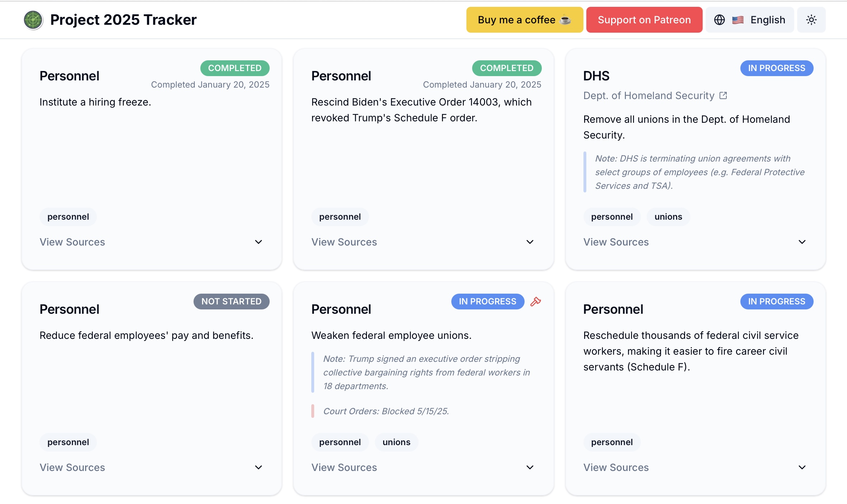847x504 pixels.
Task: Click Buy me a coffee button
Action: (524, 20)
